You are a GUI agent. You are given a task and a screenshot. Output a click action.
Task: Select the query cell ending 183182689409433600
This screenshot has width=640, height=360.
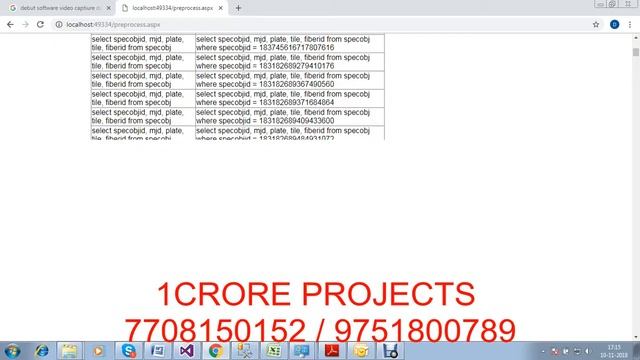(290, 117)
